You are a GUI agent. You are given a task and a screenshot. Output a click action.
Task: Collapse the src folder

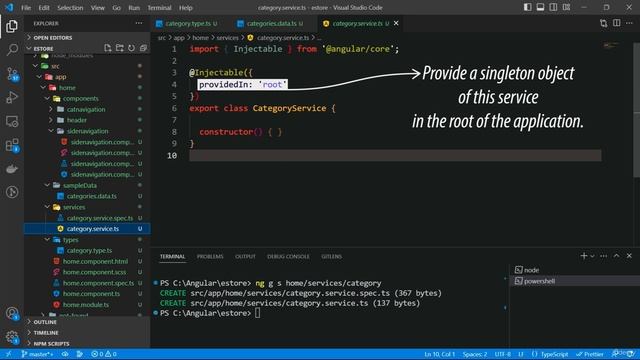pos(55,66)
